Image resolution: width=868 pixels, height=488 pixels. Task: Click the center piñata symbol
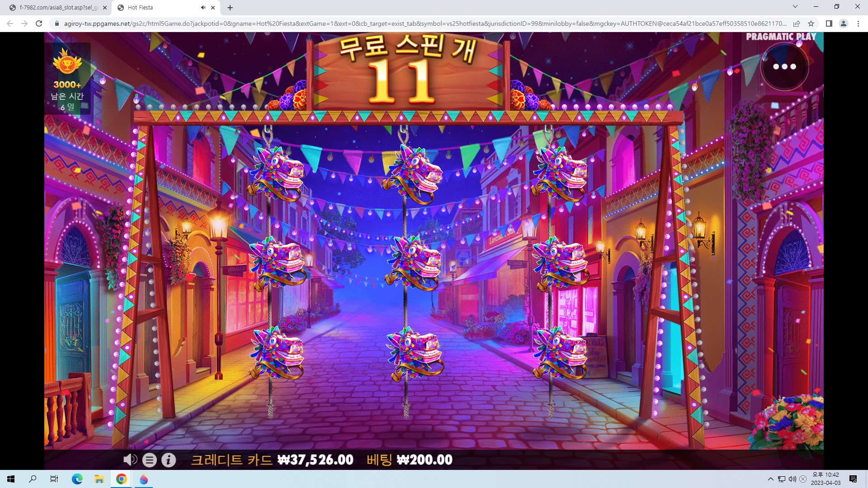[413, 263]
